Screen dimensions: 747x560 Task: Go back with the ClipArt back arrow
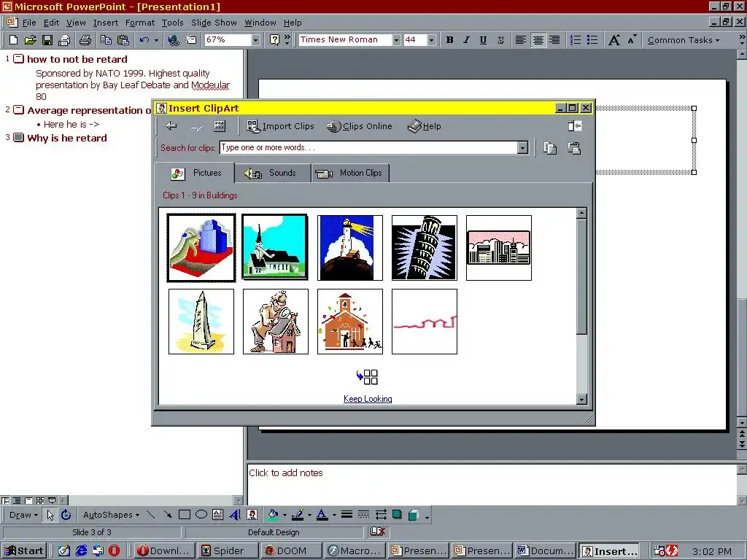pos(171,126)
